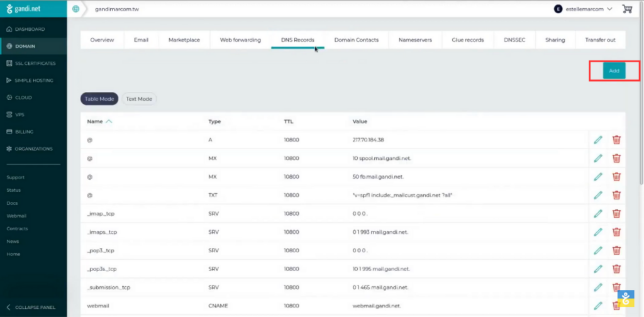Sort records by Name column arrow
Screen dimensions: 644x317
(x=109, y=121)
